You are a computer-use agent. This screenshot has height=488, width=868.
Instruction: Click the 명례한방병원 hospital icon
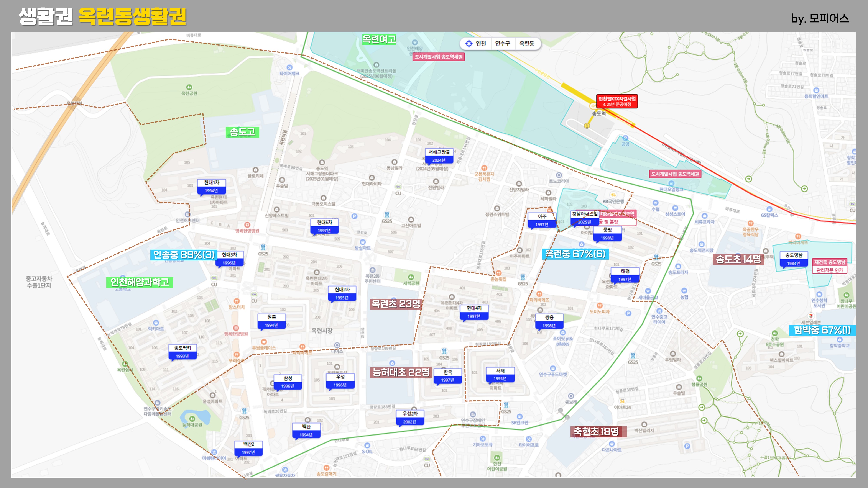pyautogui.click(x=247, y=225)
